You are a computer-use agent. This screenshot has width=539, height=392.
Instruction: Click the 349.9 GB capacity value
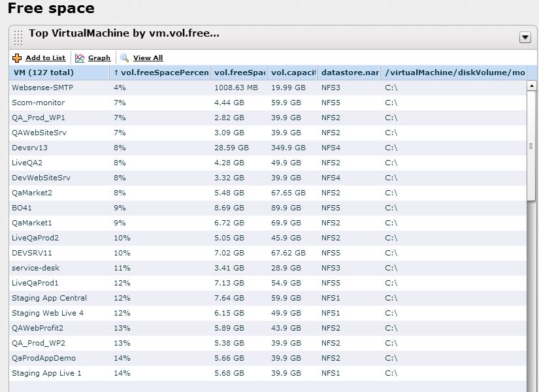tap(288, 148)
